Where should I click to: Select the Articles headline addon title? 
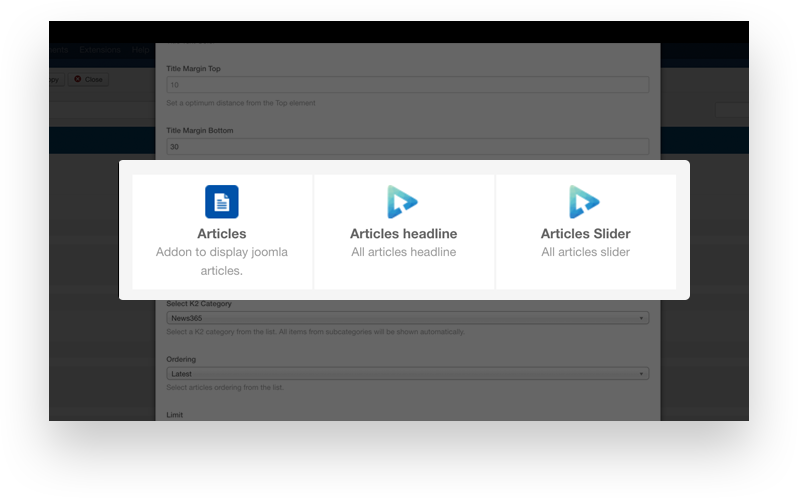(403, 234)
